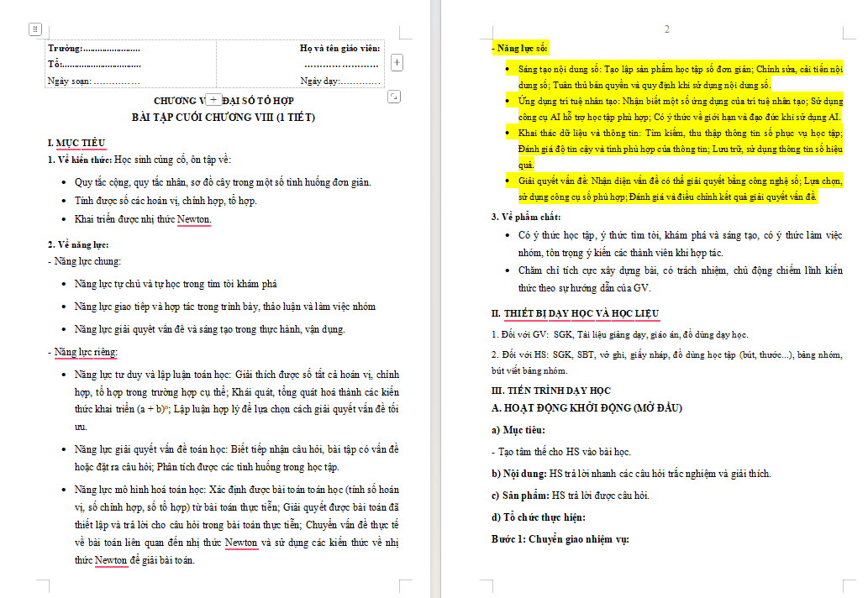Click the page number 2 header
868x598 pixels.
coord(667,29)
